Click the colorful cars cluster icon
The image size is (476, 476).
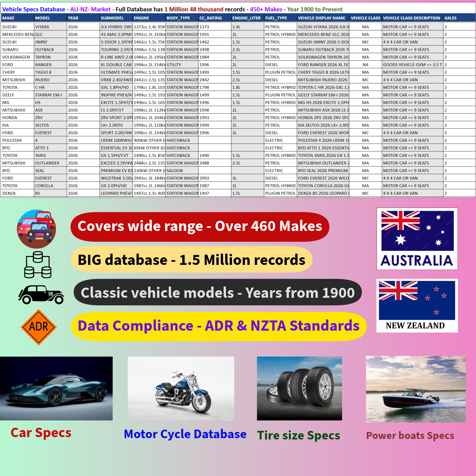pyautogui.click(x=36, y=229)
